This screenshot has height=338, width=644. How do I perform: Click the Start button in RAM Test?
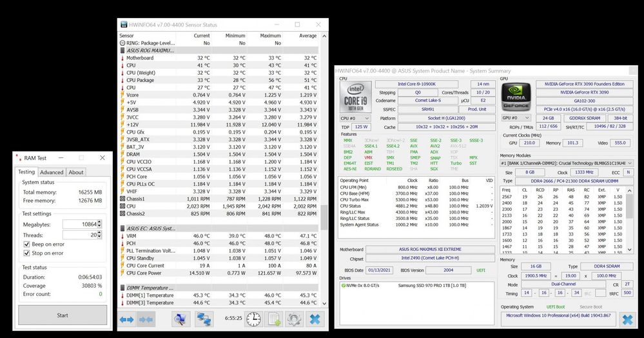[x=63, y=315]
